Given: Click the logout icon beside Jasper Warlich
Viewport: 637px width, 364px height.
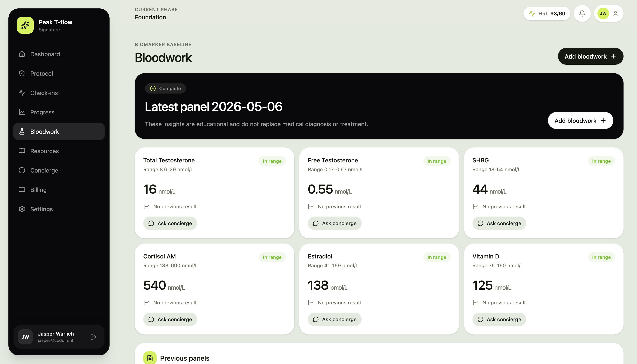Looking at the screenshot, I should (94, 337).
